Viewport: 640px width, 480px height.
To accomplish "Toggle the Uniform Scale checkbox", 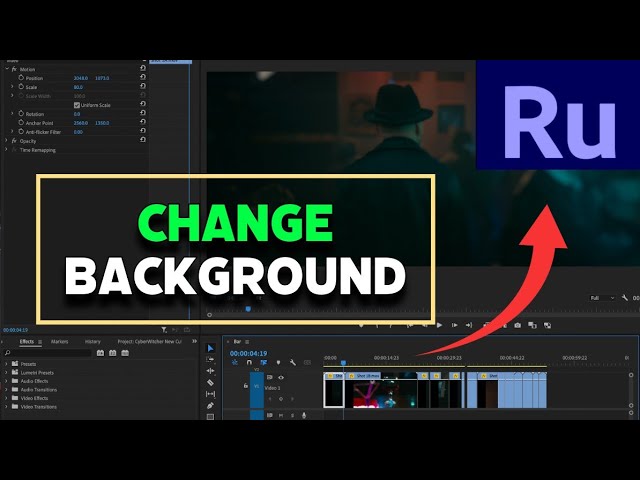I will click(77, 104).
